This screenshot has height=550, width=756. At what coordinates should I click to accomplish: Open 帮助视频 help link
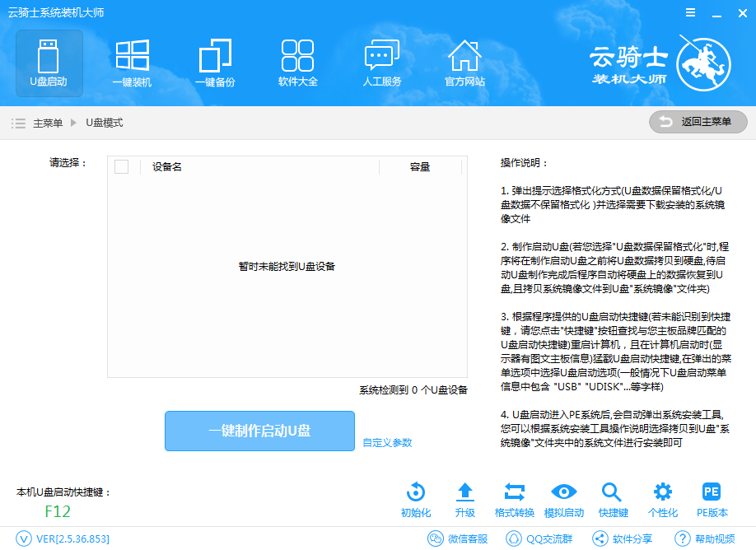[705, 538]
